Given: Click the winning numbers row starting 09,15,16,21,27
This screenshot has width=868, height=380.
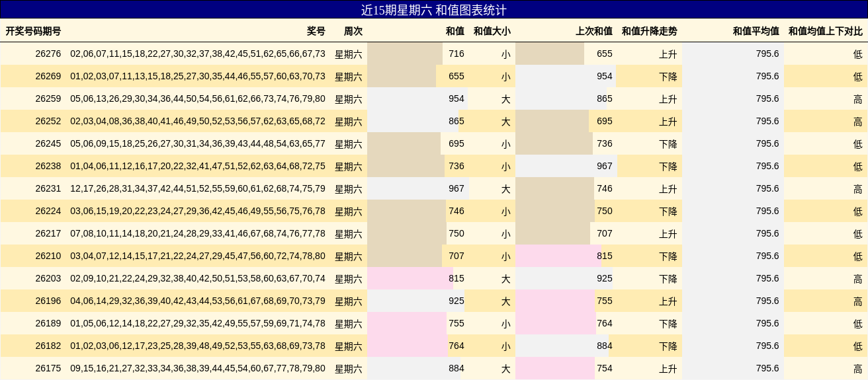Looking at the screenshot, I should [198, 369].
